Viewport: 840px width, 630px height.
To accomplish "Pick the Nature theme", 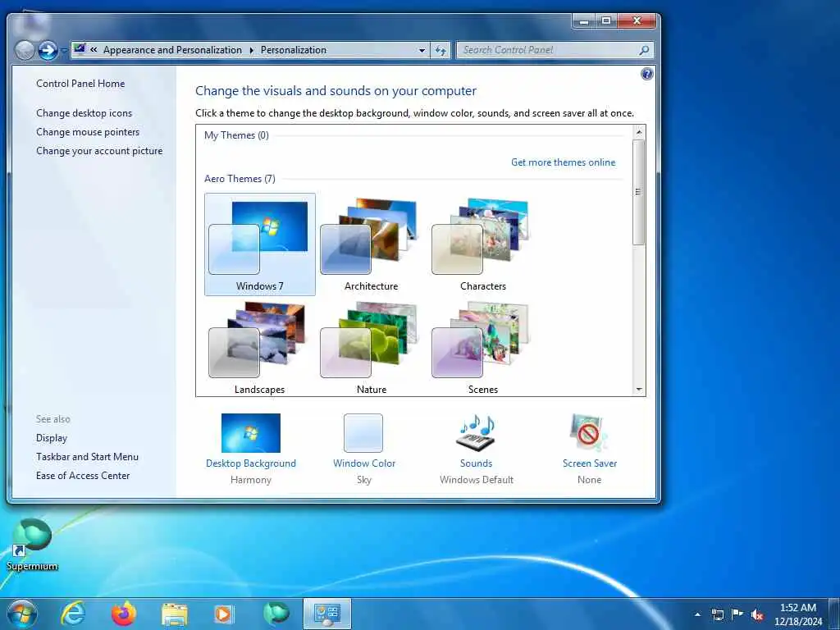I will pos(371,347).
